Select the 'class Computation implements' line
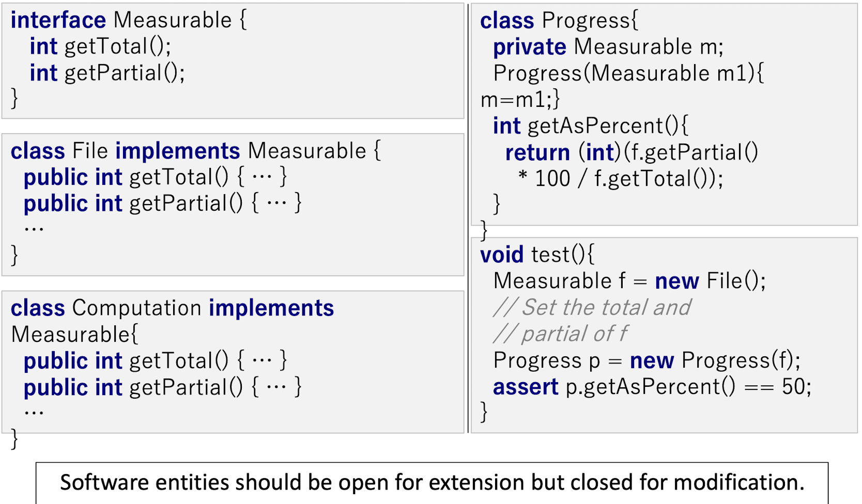Image resolution: width=862 pixels, height=504 pixels. pos(172,308)
